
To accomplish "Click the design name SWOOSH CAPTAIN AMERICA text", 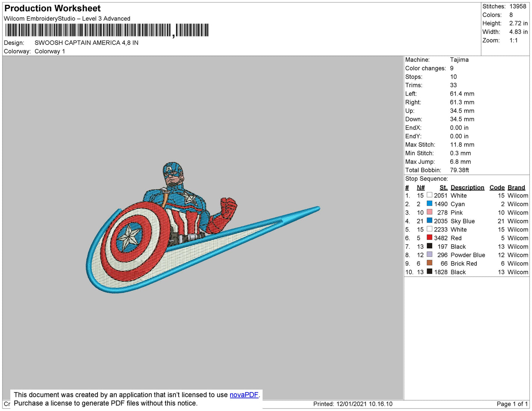I will [x=87, y=43].
